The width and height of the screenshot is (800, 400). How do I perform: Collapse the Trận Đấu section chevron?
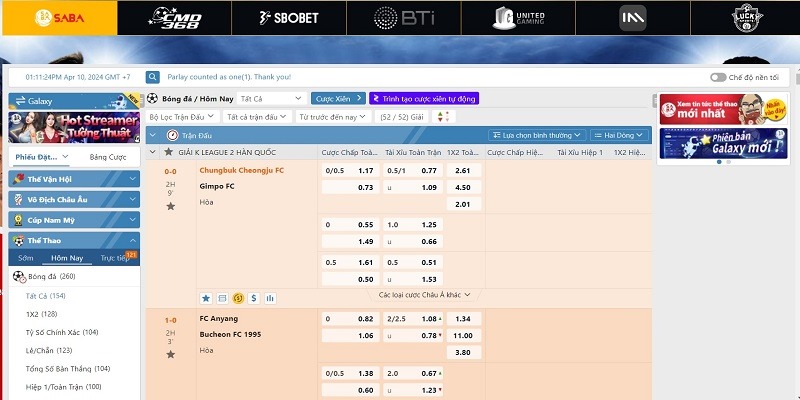[x=153, y=134]
